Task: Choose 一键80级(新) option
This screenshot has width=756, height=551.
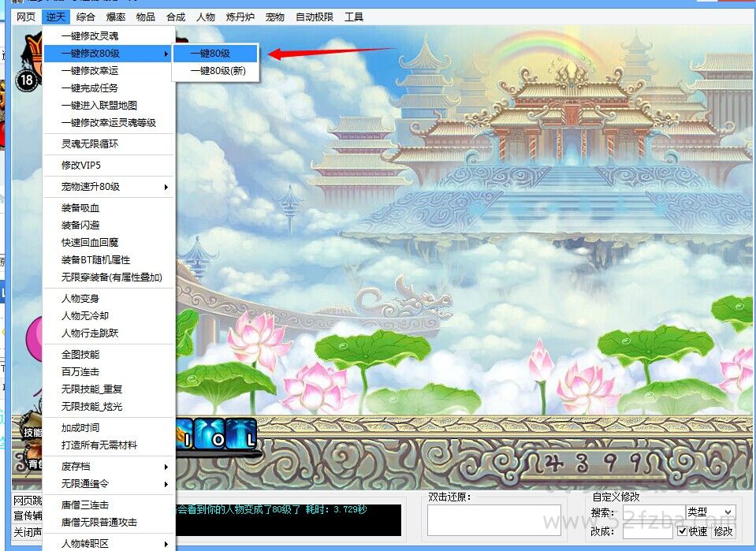Action: pyautogui.click(x=218, y=71)
